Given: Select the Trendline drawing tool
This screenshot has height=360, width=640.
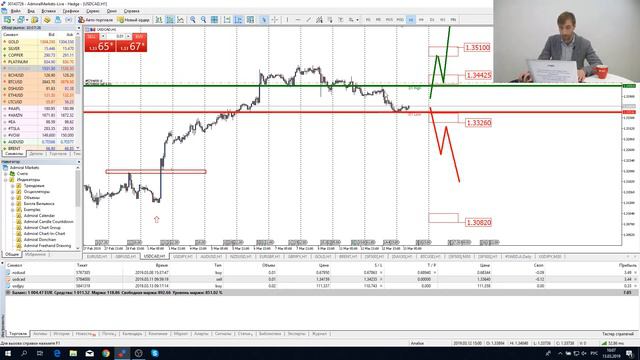Looking at the screenshot, I should 309,20.
